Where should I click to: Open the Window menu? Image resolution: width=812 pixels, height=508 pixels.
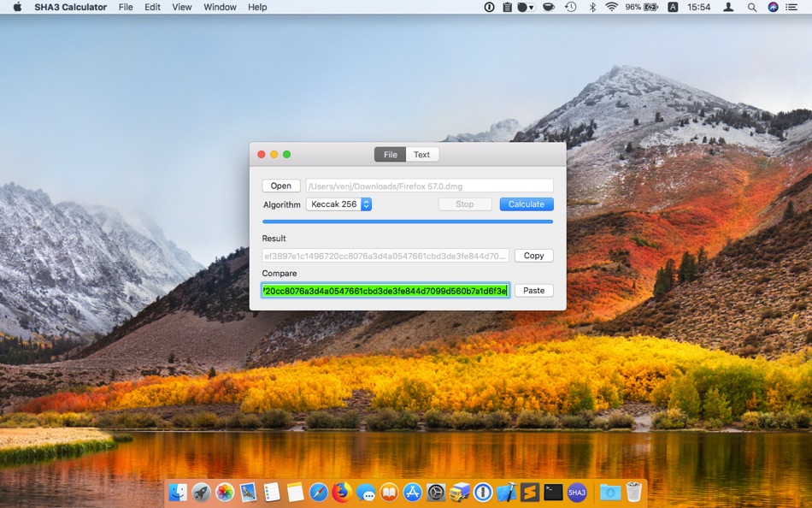[x=220, y=7]
